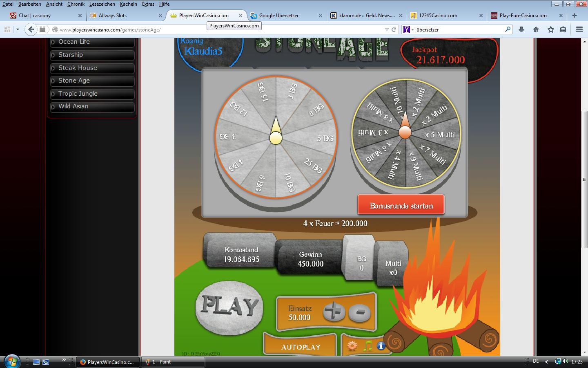Viewport: 588px width, 368px height.
Task: Switch to the Google Übersetzer tab
Action: 286,16
